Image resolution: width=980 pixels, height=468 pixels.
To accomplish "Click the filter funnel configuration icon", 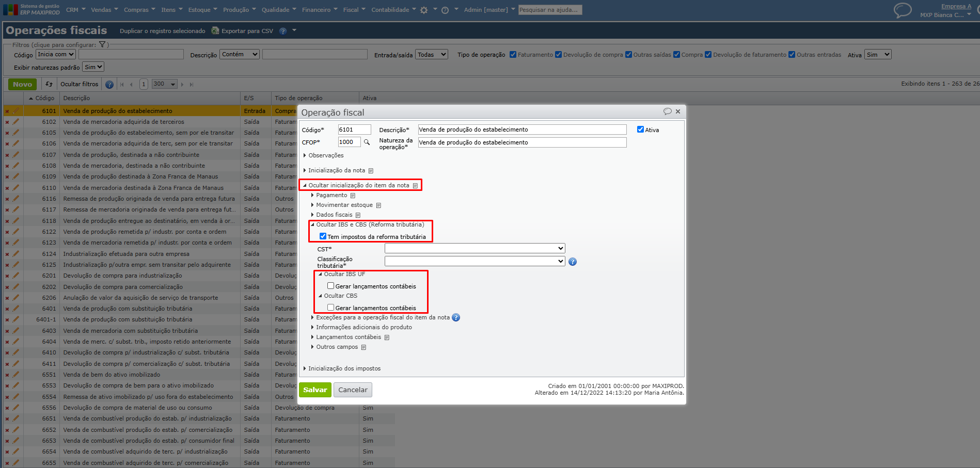I will (x=102, y=44).
